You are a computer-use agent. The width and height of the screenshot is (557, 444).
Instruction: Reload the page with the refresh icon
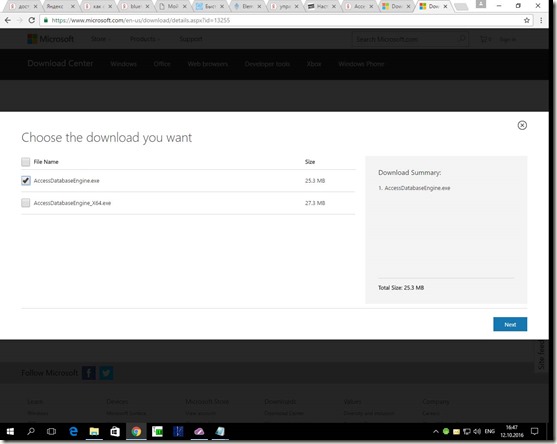click(x=32, y=20)
